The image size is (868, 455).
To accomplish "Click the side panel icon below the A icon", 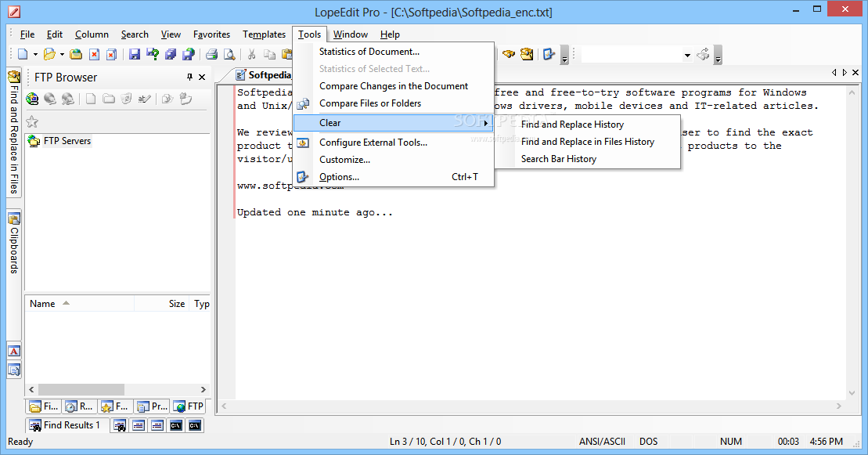I will (x=14, y=370).
